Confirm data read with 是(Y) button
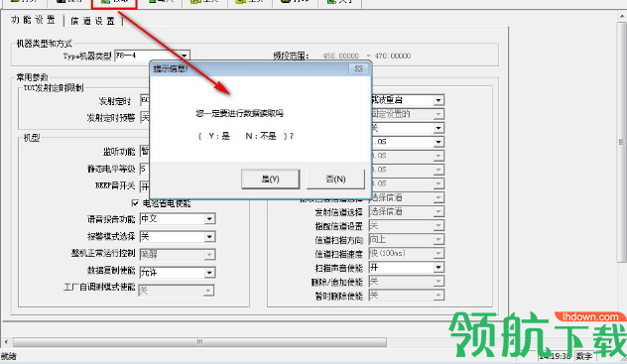Viewport: 627px width, 364px height. 270,179
